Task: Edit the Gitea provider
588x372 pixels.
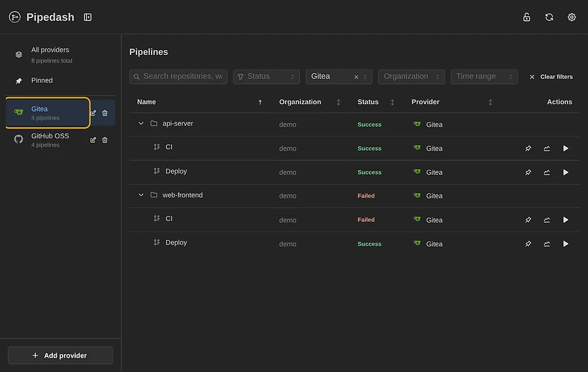Action: (x=93, y=113)
